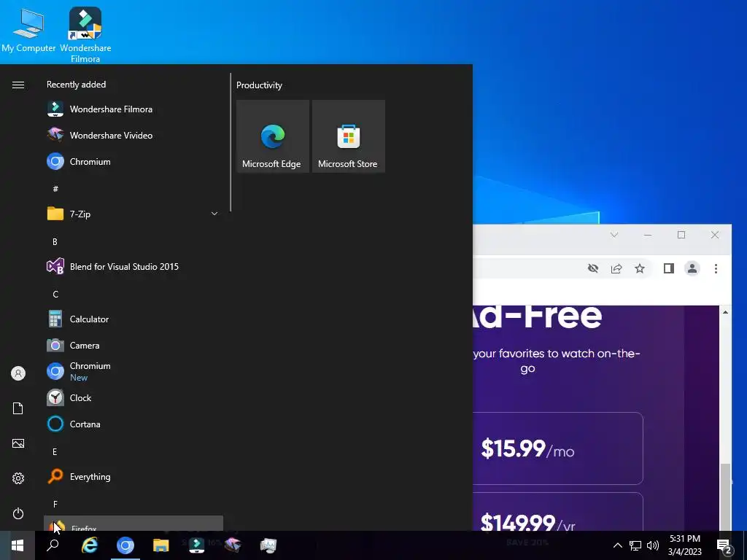Expand the 7-Zip folder chevron
Screen dimensions: 747x560
tap(214, 214)
